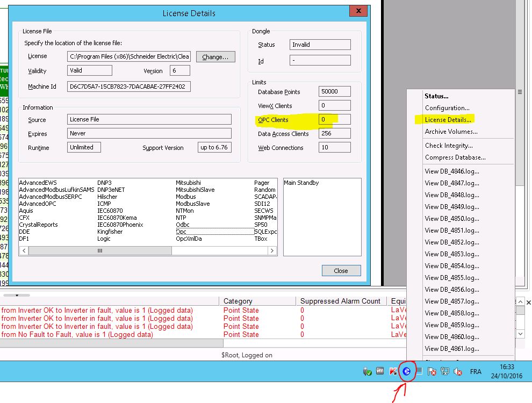Open View DB_4850.log... entry

[452, 219]
